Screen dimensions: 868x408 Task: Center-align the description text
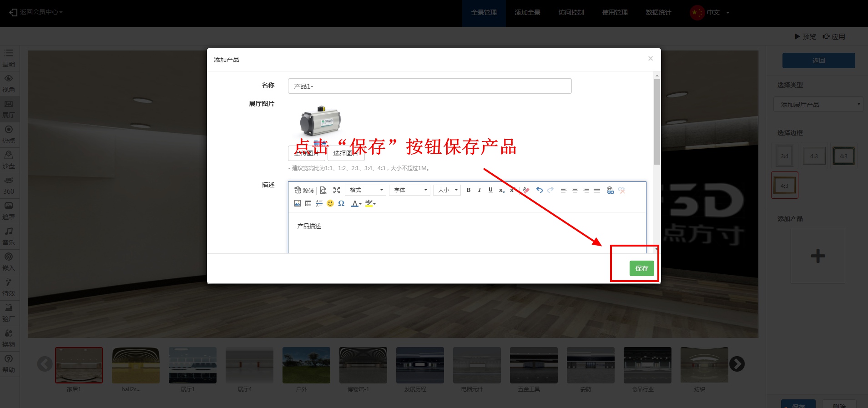(575, 190)
